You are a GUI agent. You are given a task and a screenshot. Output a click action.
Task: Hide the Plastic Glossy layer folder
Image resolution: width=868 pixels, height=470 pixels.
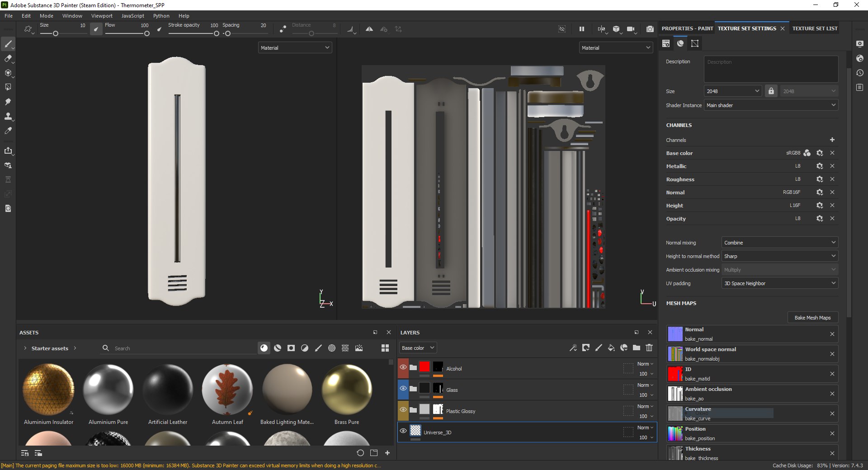(x=403, y=410)
